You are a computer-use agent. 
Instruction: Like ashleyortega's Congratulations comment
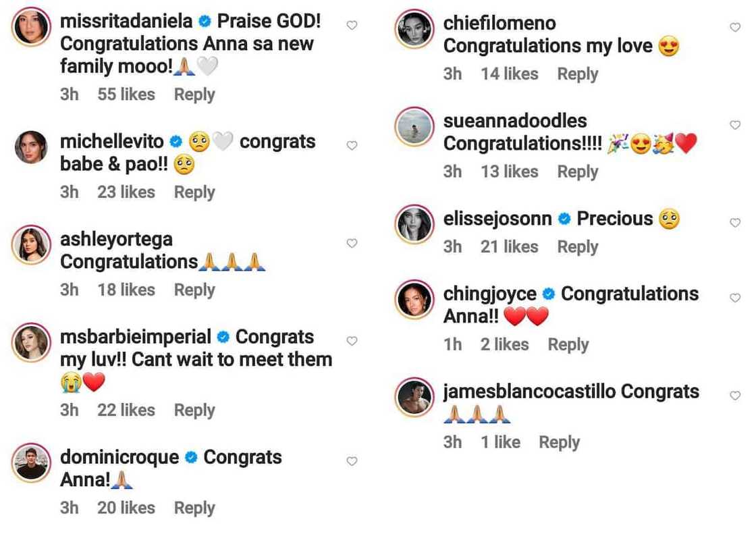(x=352, y=243)
